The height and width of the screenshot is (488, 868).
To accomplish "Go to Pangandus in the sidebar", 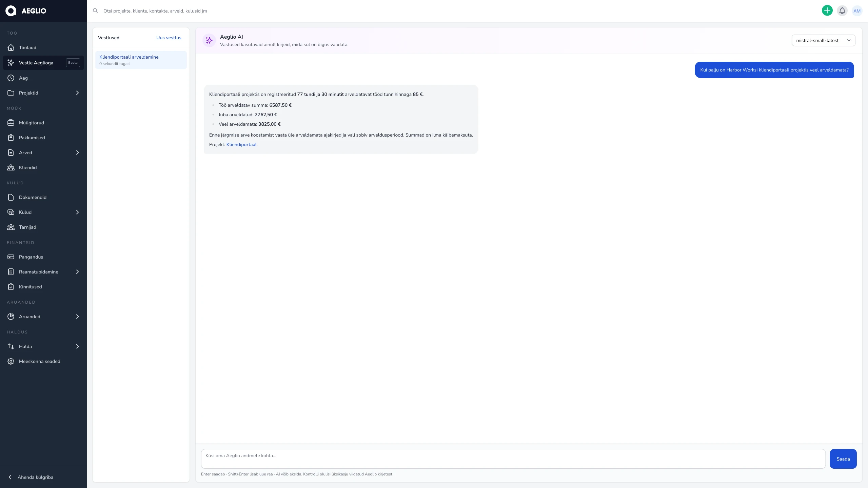I will click(x=43, y=257).
